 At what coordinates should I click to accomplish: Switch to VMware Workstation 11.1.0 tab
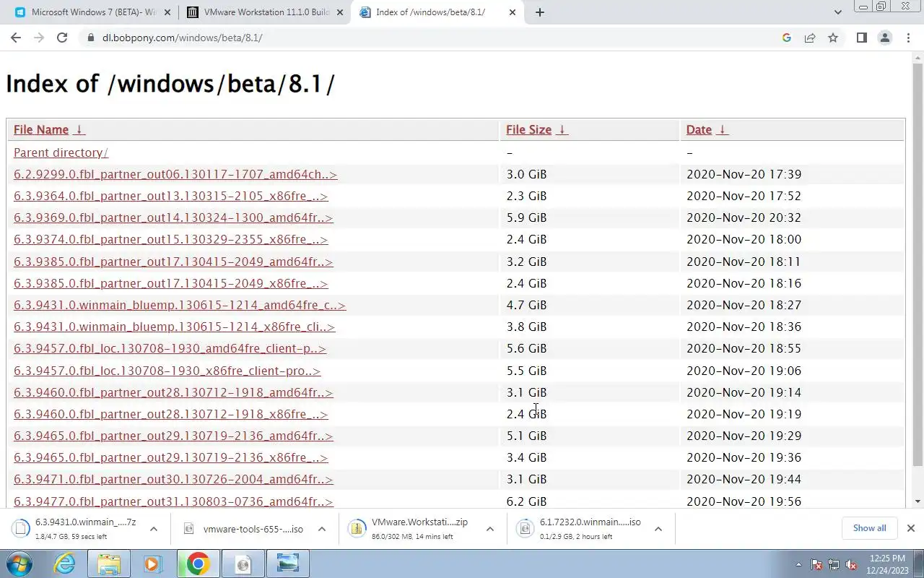265,12
